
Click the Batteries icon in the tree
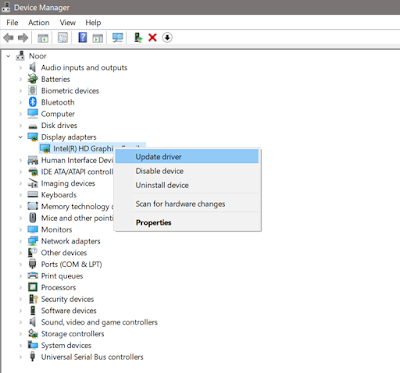(33, 79)
